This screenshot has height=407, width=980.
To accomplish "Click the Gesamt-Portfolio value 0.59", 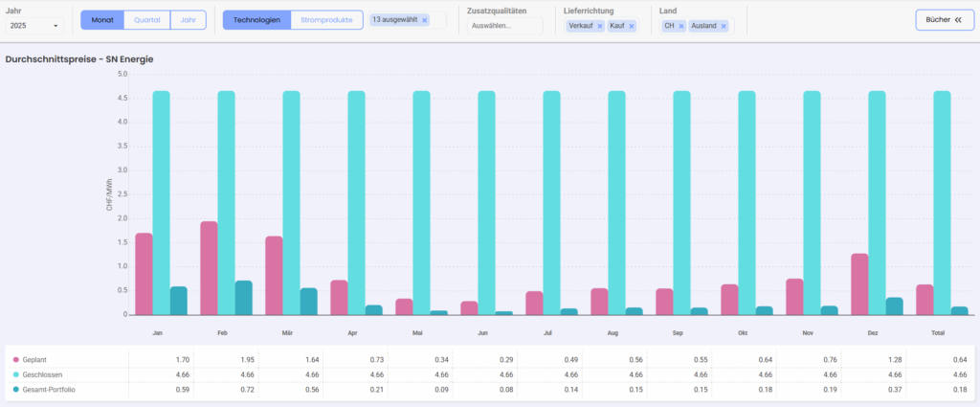I will coord(185,390).
